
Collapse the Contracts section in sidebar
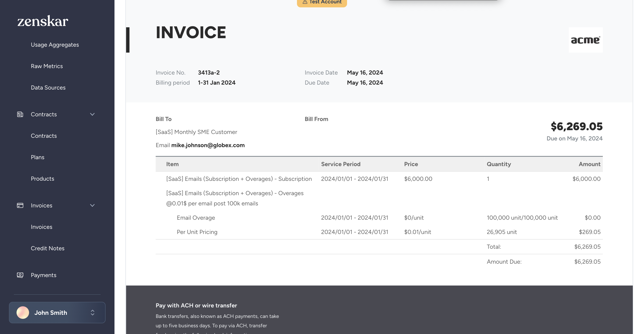[x=92, y=114]
